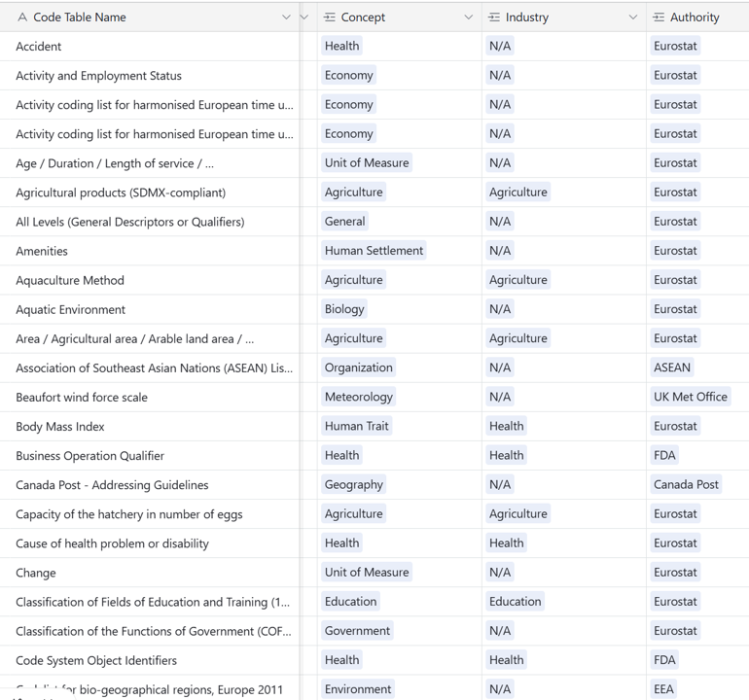Click the text-field icon beside Code Table Name
The image size is (749, 700).
22,17
